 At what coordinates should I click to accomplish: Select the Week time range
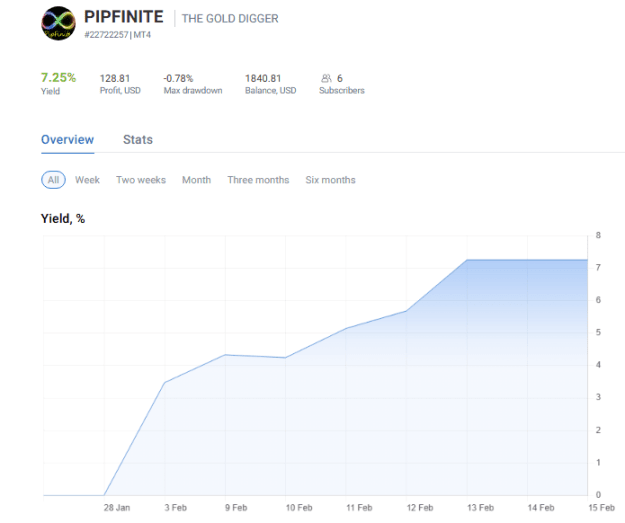click(87, 180)
